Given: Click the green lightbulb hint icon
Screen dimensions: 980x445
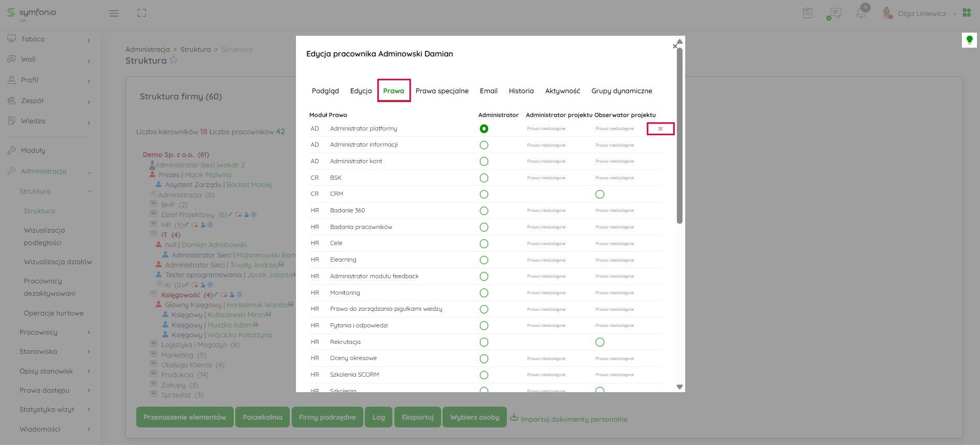Looking at the screenshot, I should click(969, 40).
